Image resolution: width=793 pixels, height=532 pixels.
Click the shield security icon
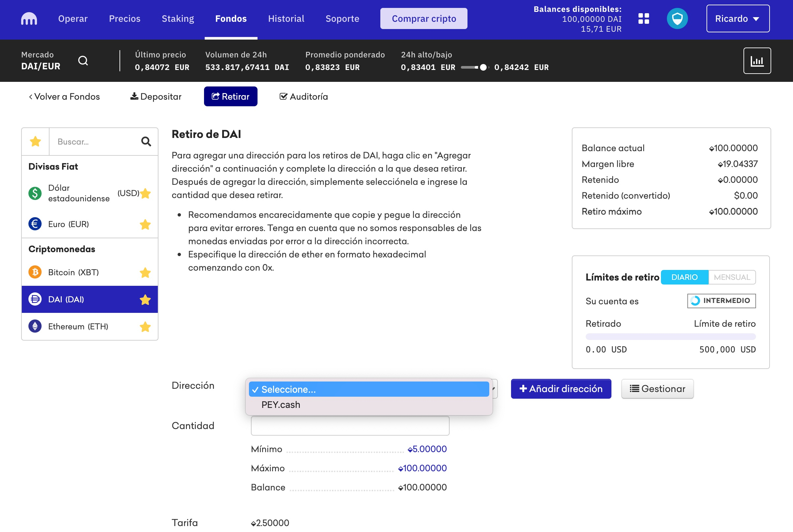coord(677,19)
